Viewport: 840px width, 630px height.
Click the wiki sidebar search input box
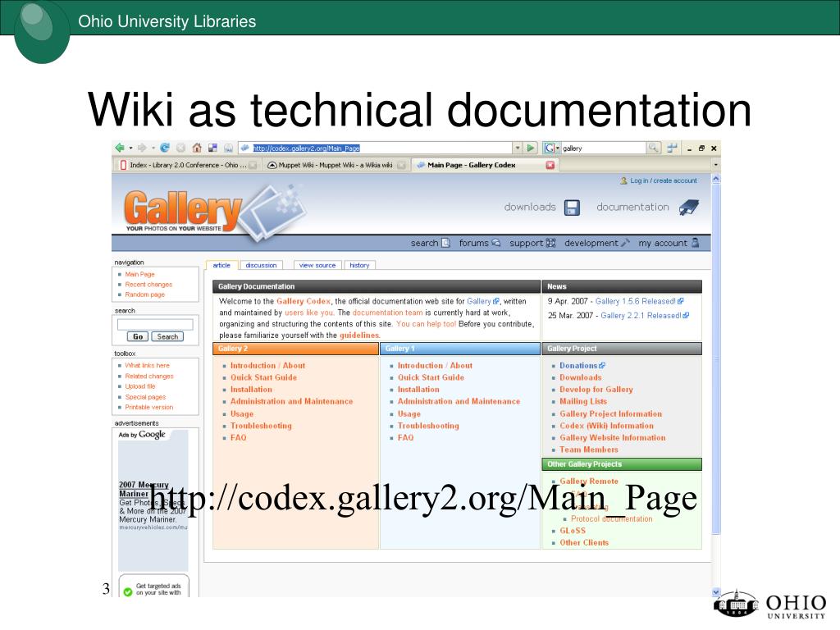tap(155, 324)
